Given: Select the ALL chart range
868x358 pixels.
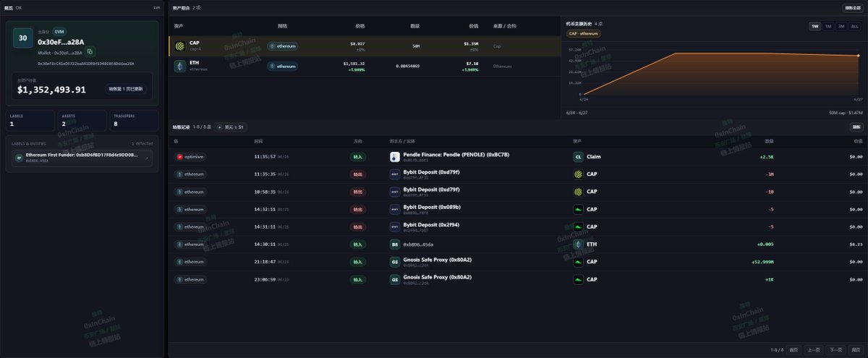Looking at the screenshot, I should point(855,26).
